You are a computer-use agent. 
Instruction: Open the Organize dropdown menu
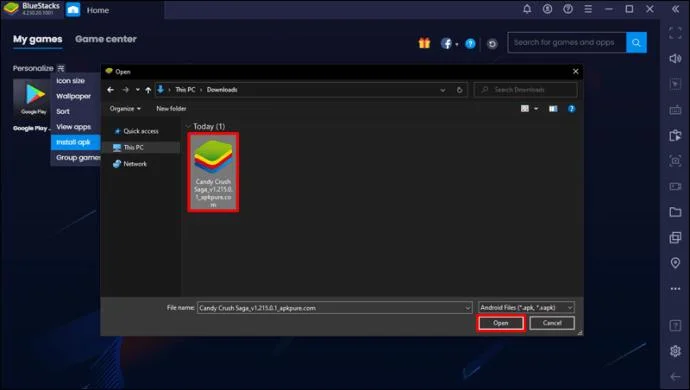click(125, 109)
